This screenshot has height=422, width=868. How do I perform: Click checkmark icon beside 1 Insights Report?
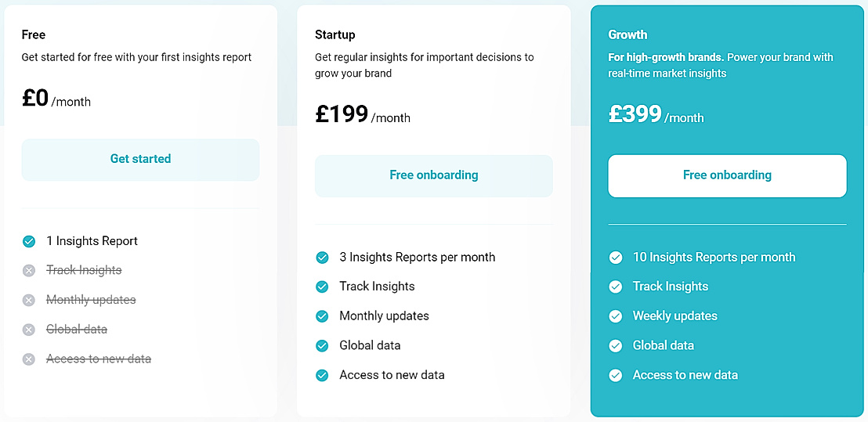click(x=29, y=241)
